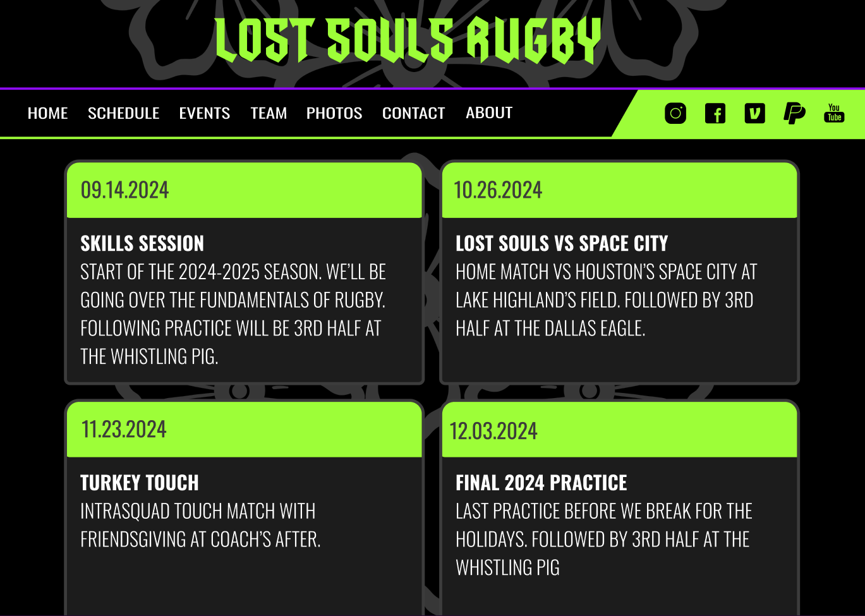Open the Instagram social icon

pyautogui.click(x=675, y=114)
